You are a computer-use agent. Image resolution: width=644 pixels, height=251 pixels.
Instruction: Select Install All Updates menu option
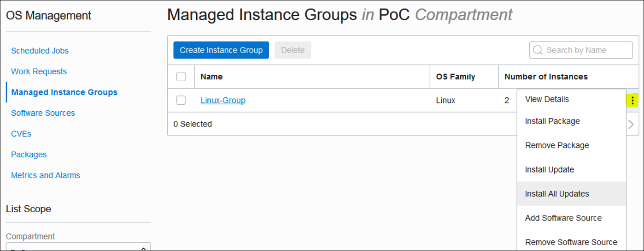tap(557, 194)
